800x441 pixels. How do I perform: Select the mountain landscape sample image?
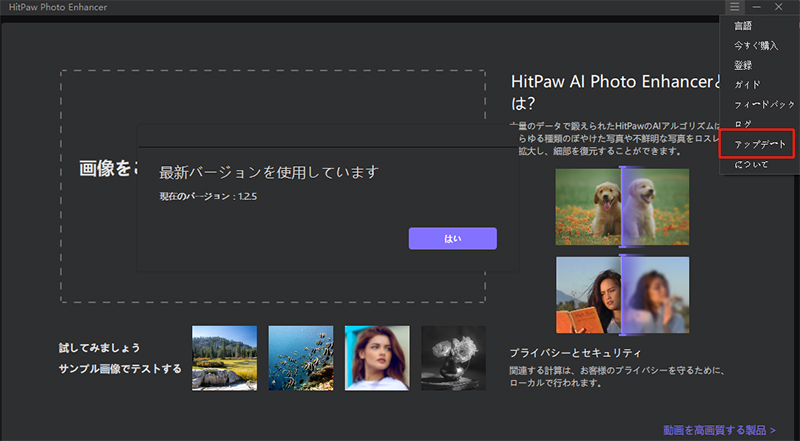pos(224,358)
